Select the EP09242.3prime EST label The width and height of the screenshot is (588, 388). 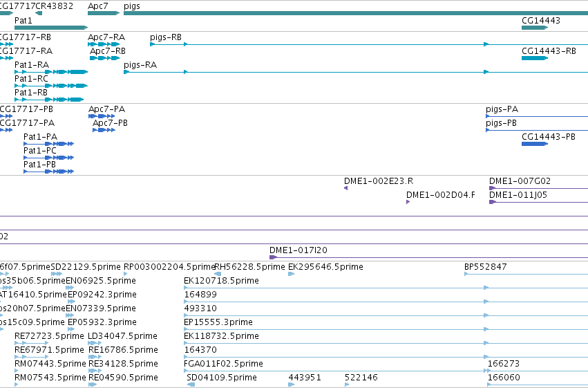pyautogui.click(x=102, y=295)
